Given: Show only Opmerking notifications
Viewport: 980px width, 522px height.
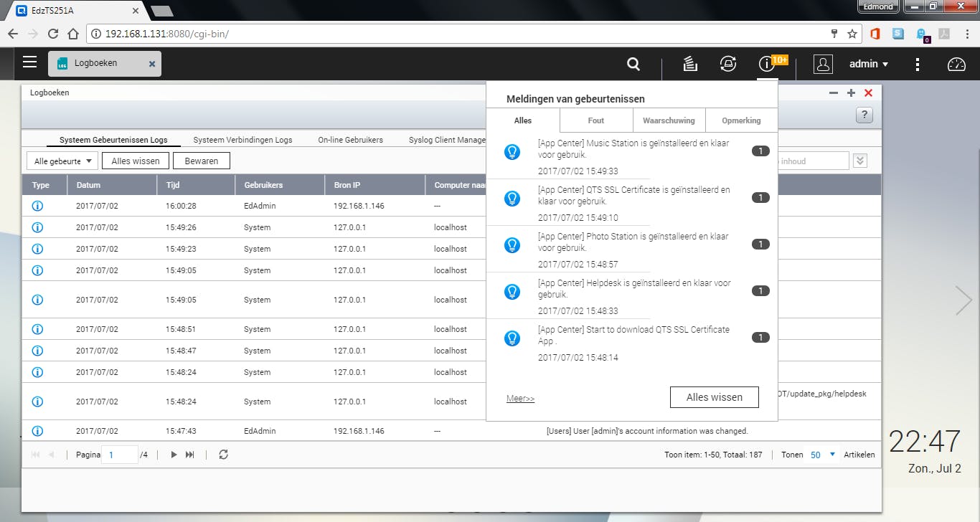Looking at the screenshot, I should click(741, 120).
